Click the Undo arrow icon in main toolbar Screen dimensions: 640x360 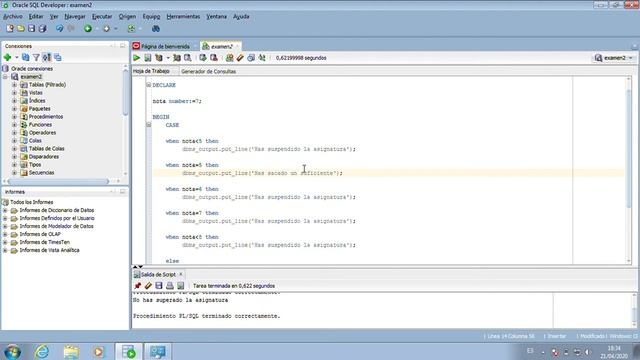[x=60, y=29]
